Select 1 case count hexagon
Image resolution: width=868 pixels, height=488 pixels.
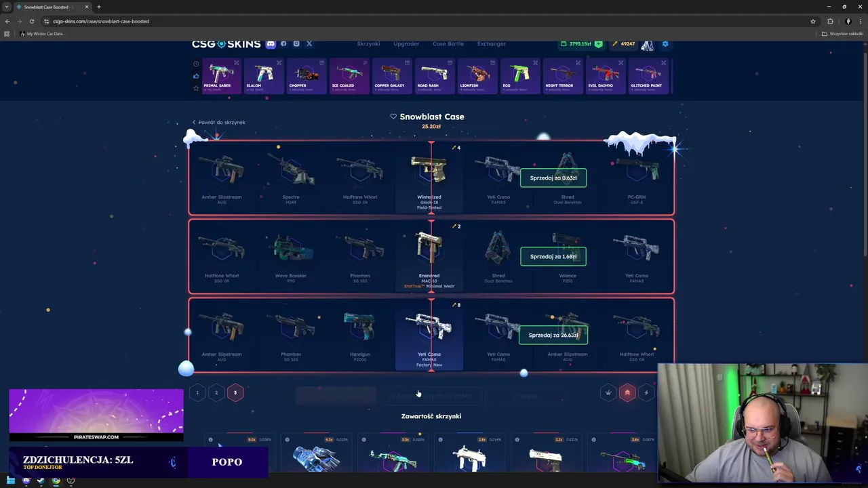pyautogui.click(x=197, y=392)
